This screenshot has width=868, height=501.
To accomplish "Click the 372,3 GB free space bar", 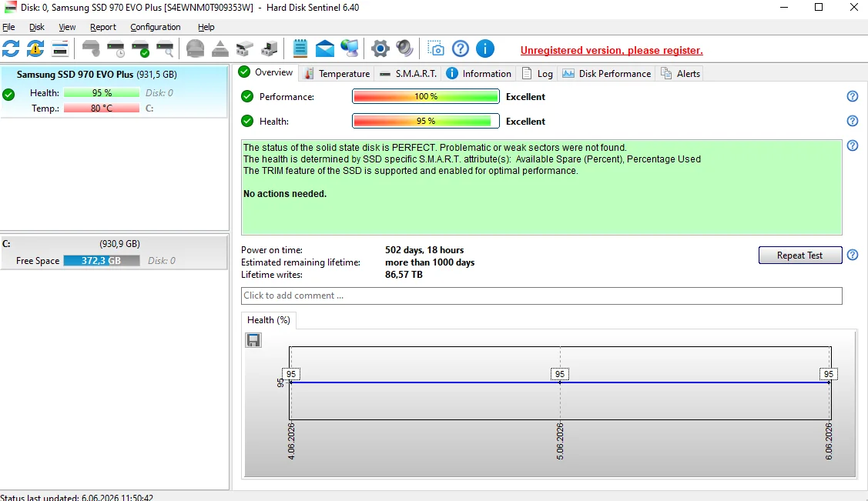I will click(102, 260).
